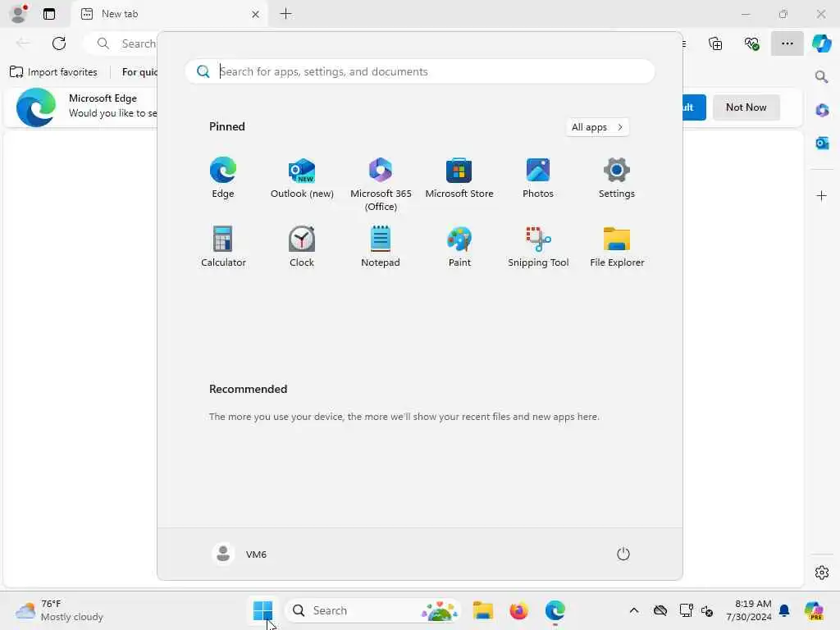This screenshot has height=630, width=840.
Task: Open Microsoft 365 in Edge sidebar
Action: click(822, 111)
